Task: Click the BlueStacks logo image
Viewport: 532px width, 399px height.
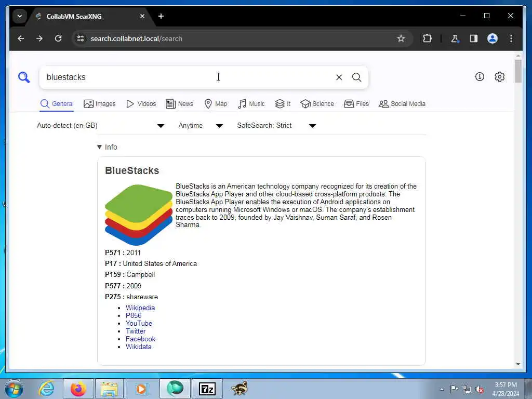Action: (x=139, y=215)
